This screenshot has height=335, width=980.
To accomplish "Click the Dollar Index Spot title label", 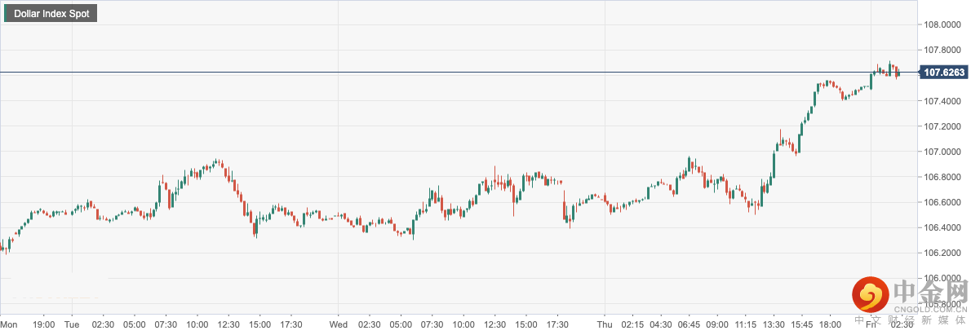I will [x=52, y=13].
